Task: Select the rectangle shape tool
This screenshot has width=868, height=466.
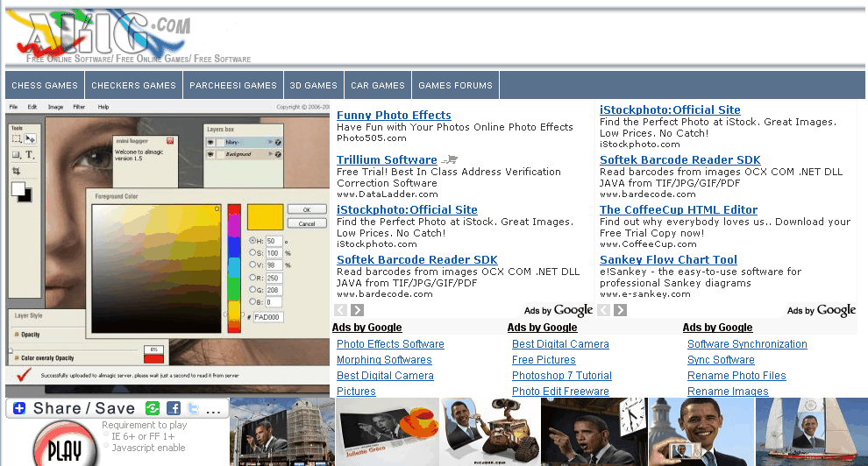Action: click(17, 155)
